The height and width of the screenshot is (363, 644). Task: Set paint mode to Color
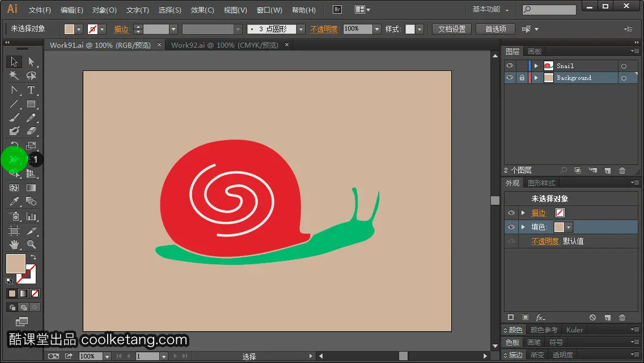[x=12, y=294]
